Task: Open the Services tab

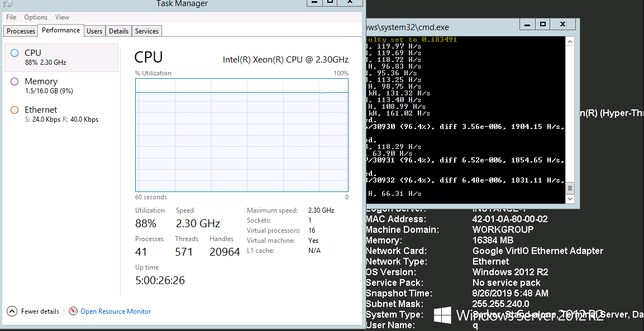Action: [147, 31]
